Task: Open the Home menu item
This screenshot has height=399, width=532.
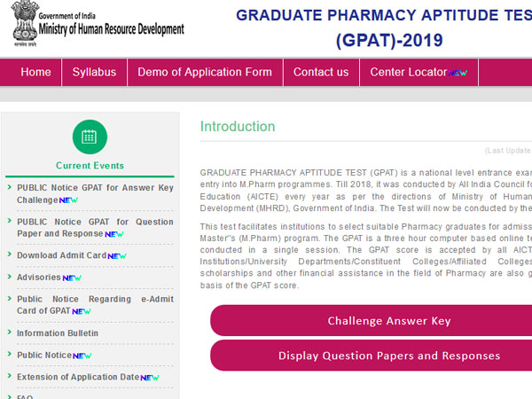Action: point(36,72)
